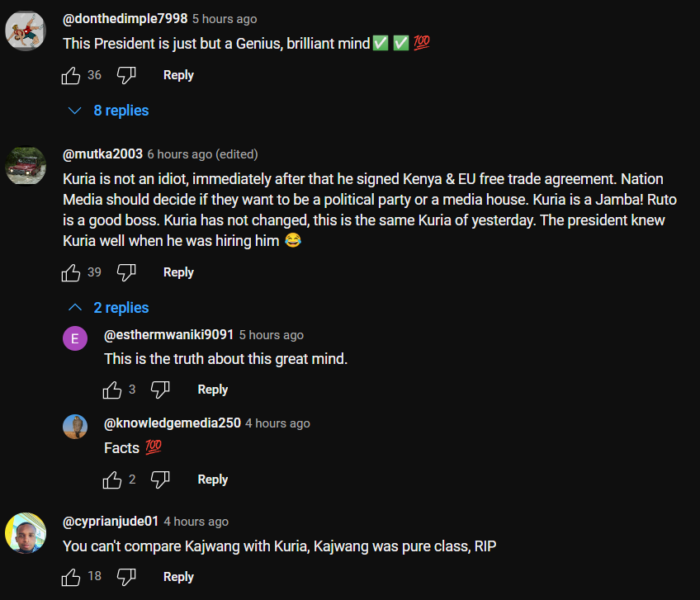Like the comment by @cyprianjude01
700x600 pixels.
coord(72,577)
